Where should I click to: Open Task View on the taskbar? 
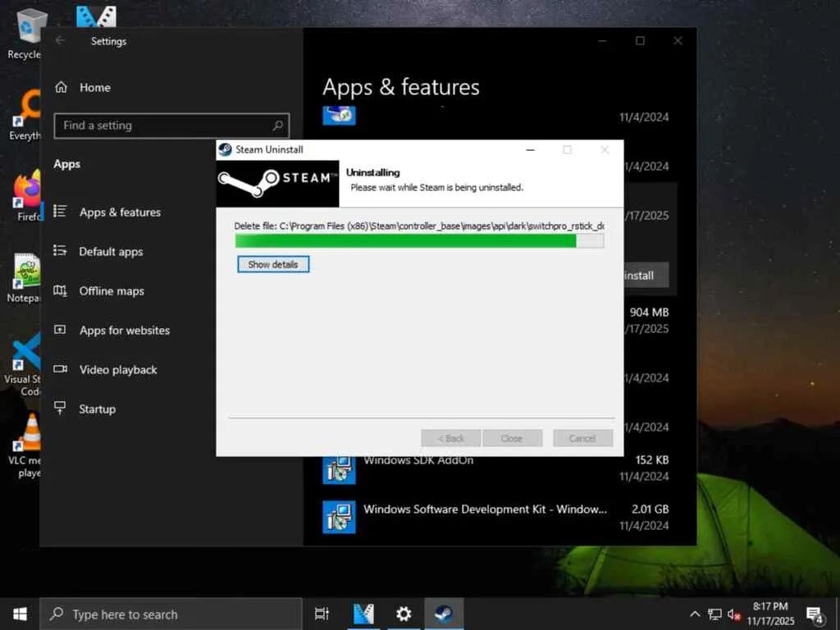(x=322, y=614)
